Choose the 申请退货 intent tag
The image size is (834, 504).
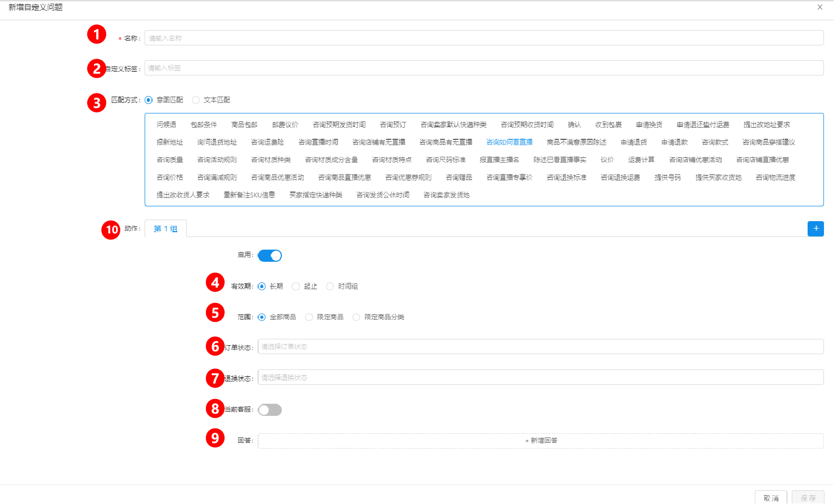(x=634, y=142)
